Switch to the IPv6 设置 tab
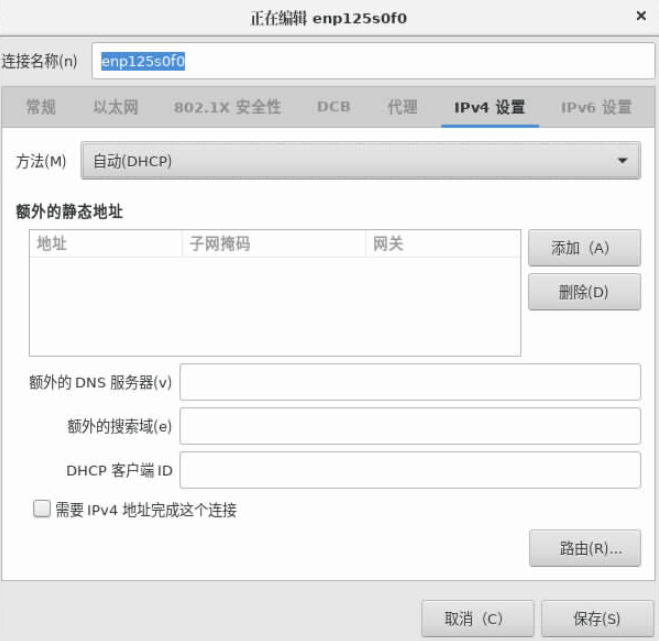 click(x=596, y=107)
